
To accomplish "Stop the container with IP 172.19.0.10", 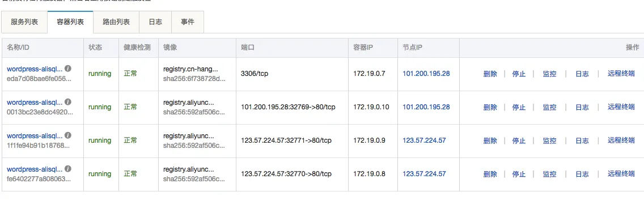I will coord(519,107).
